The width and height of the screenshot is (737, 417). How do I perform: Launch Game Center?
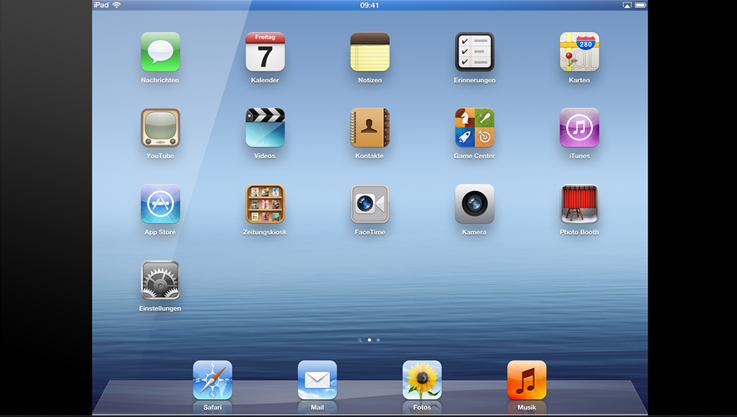click(x=475, y=128)
